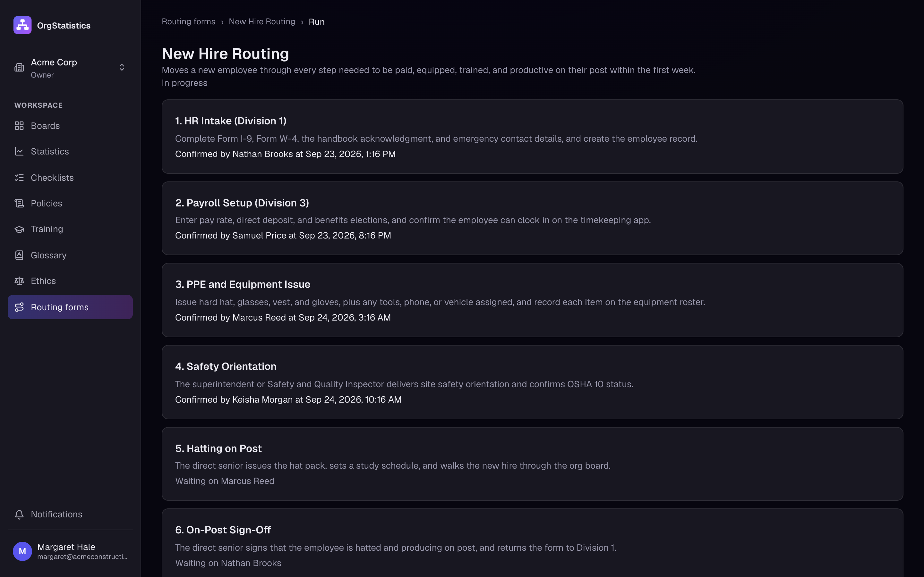Select Routing forms in the sidebar
Screen dimensions: 924x577
click(x=70, y=307)
